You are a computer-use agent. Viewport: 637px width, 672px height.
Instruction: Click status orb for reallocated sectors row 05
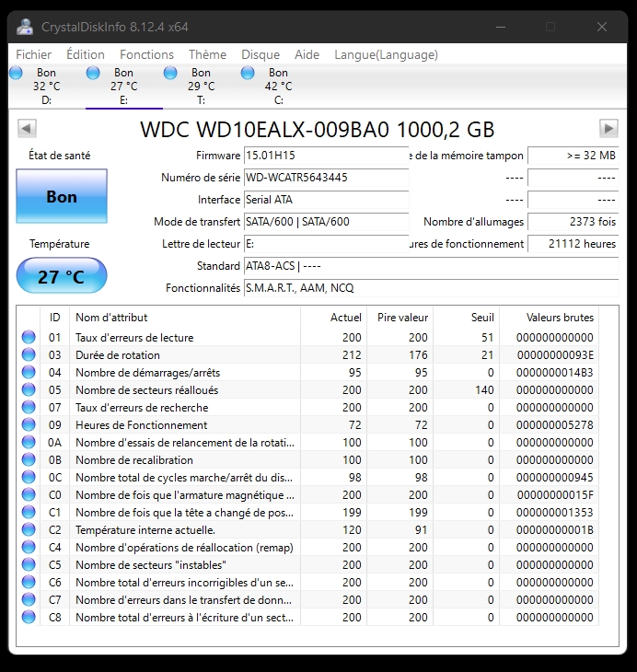click(29, 390)
